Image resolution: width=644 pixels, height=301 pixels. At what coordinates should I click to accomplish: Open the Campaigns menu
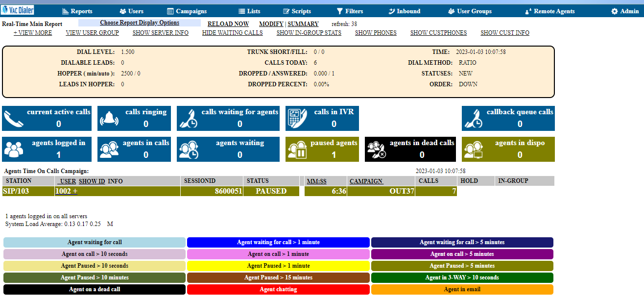click(187, 11)
